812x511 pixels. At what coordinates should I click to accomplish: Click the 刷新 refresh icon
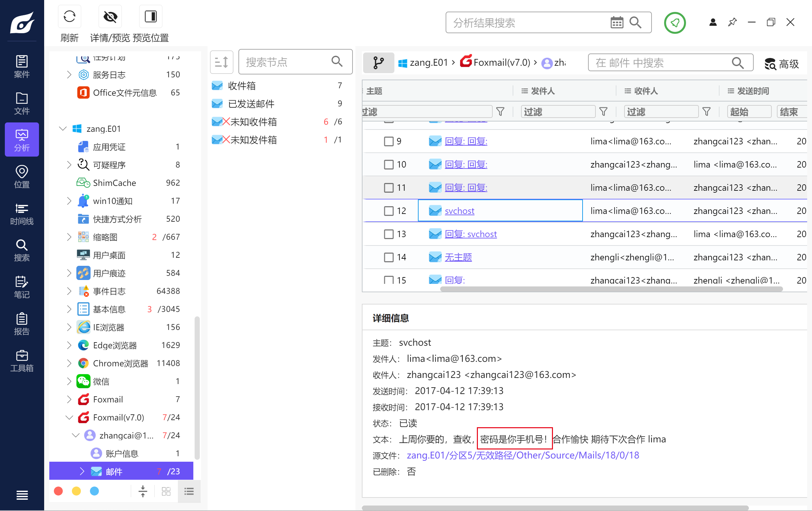tap(70, 16)
